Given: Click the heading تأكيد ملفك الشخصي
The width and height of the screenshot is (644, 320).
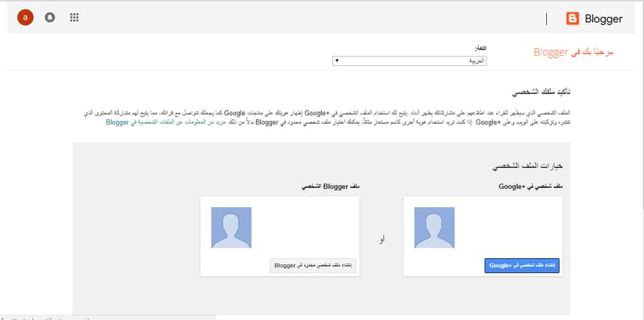Looking at the screenshot, I should click(541, 92).
